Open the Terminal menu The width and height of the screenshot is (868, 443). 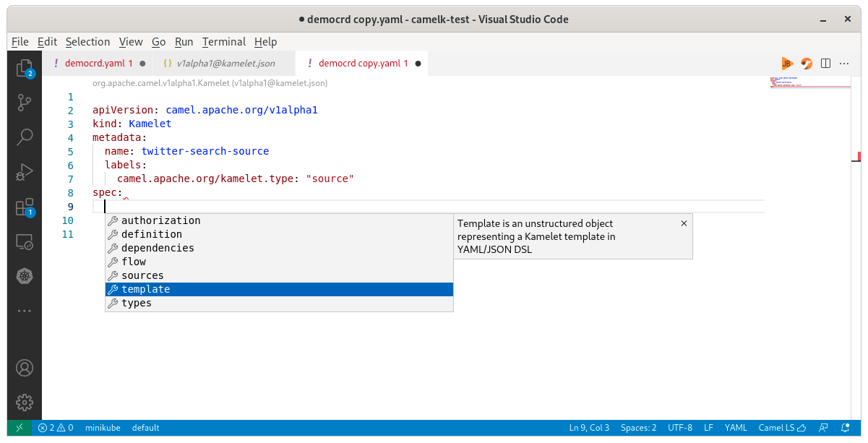click(223, 42)
